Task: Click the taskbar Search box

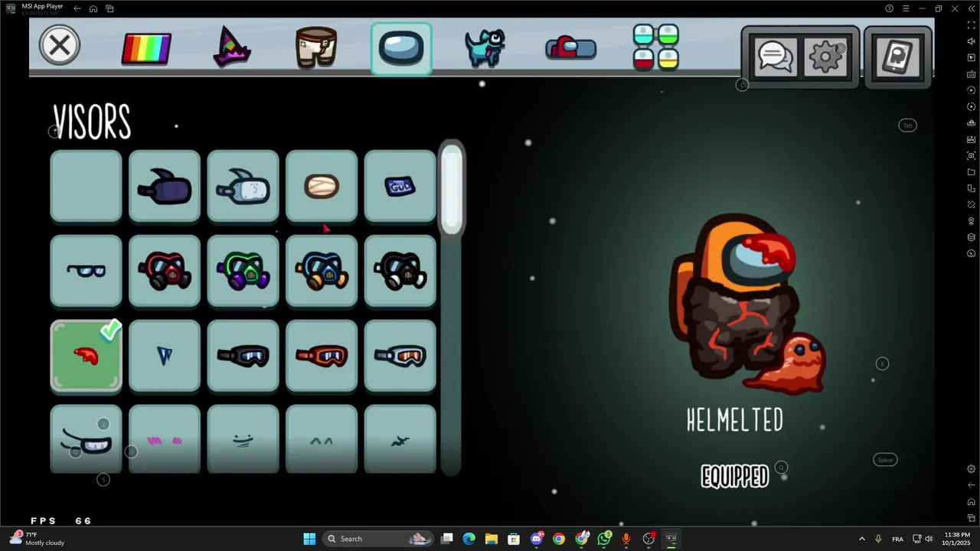Action: pyautogui.click(x=377, y=539)
